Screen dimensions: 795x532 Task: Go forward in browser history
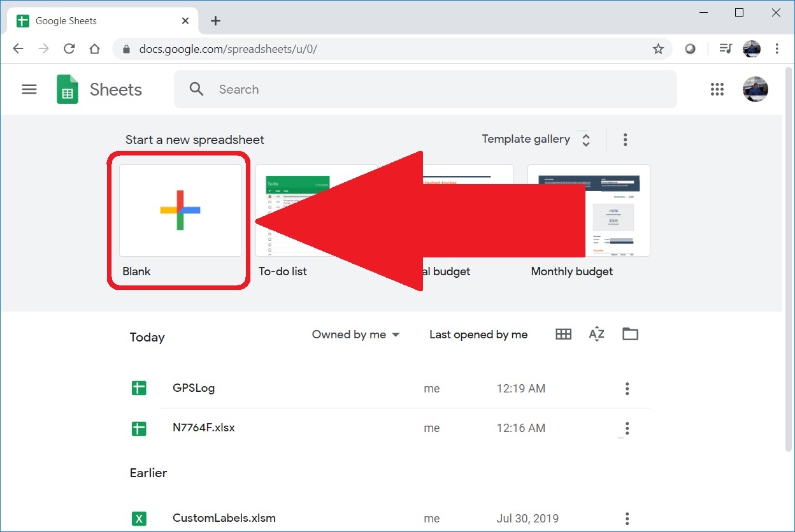coord(44,49)
